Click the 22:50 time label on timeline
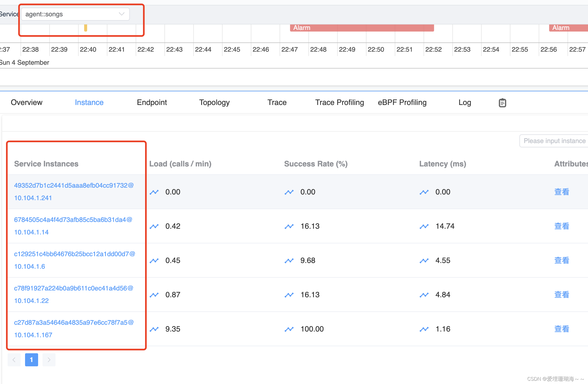 [x=376, y=49]
